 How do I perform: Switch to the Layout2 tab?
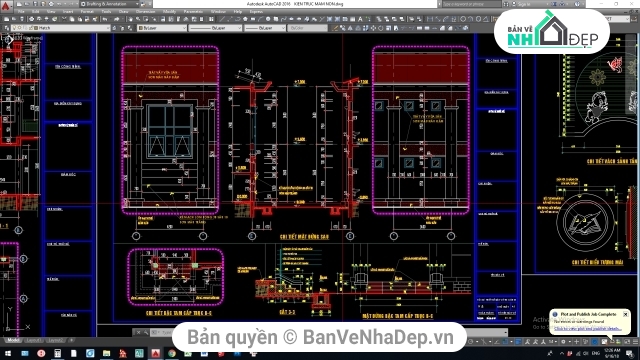pyautogui.click(x=55, y=340)
